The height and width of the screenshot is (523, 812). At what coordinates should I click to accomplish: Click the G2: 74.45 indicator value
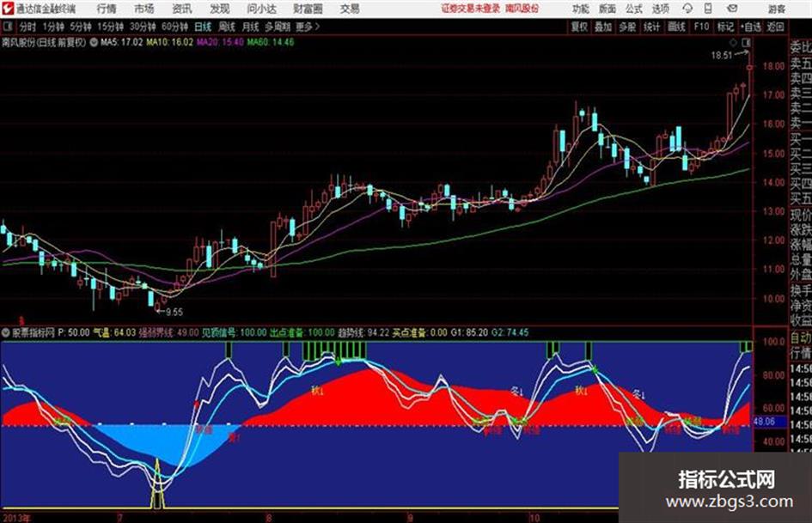pos(510,332)
